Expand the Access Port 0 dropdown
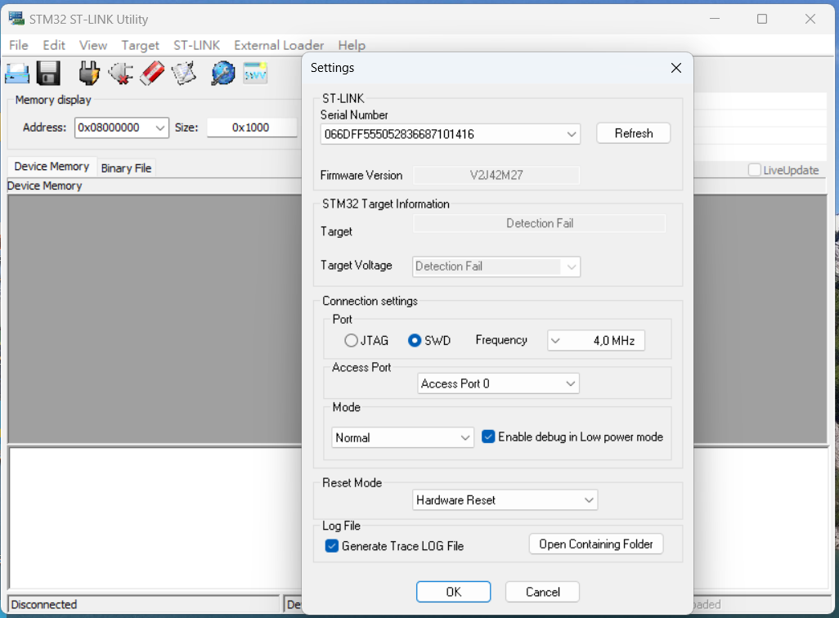 tap(570, 384)
